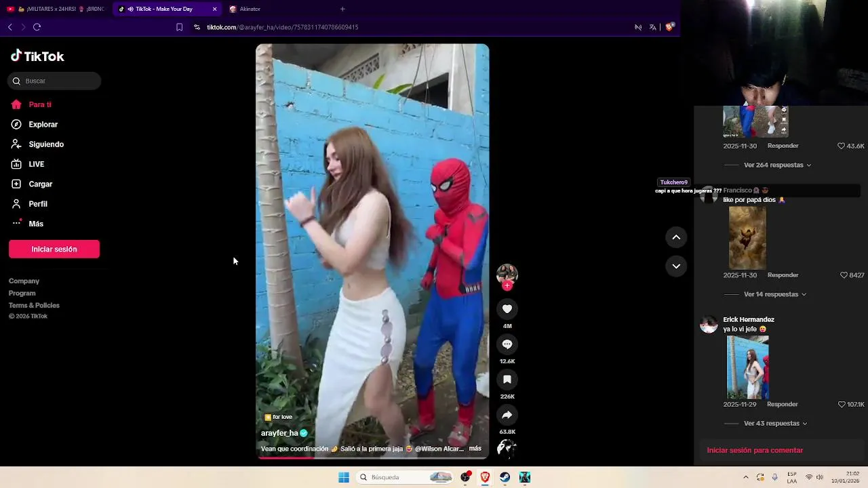Go to next video with down arrow
868x488 pixels.
click(x=676, y=266)
